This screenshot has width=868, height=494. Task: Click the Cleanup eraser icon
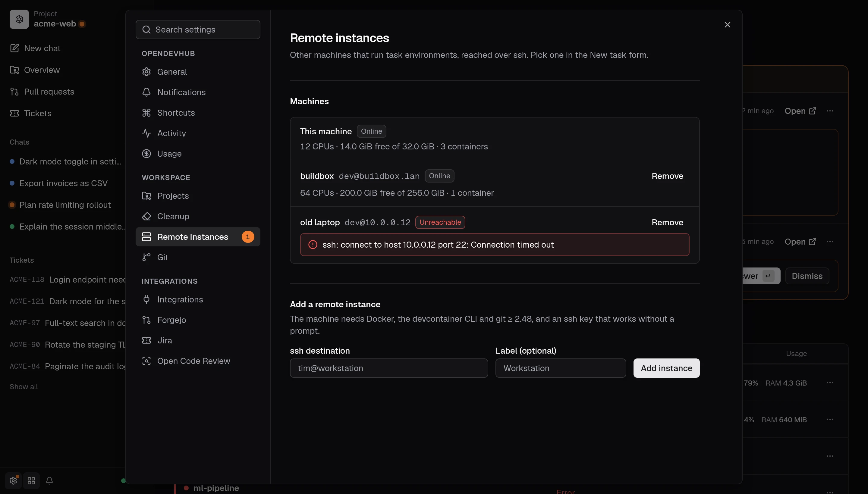point(146,216)
